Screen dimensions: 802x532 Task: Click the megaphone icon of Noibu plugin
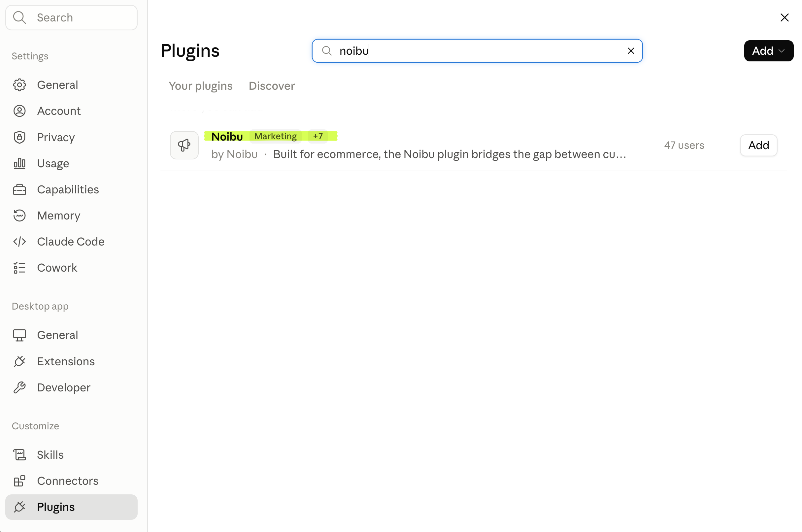click(x=184, y=145)
